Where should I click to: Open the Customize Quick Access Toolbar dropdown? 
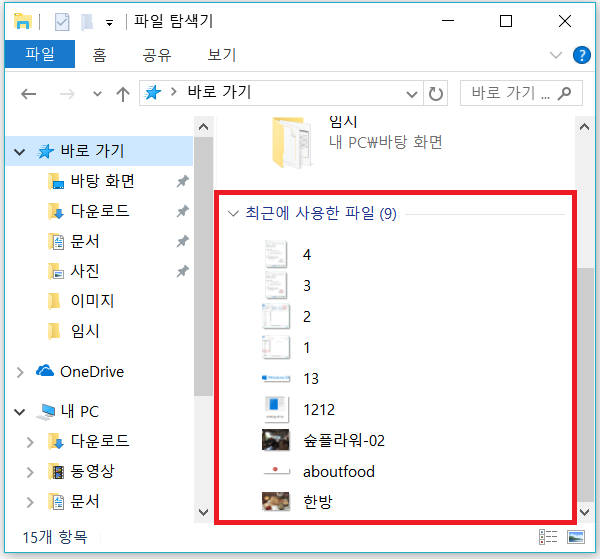(x=109, y=23)
